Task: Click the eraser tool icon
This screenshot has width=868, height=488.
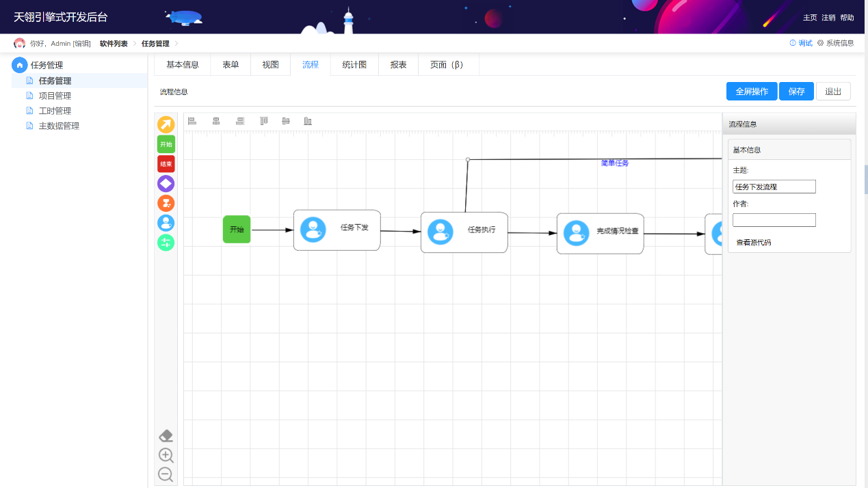Action: coord(166,436)
